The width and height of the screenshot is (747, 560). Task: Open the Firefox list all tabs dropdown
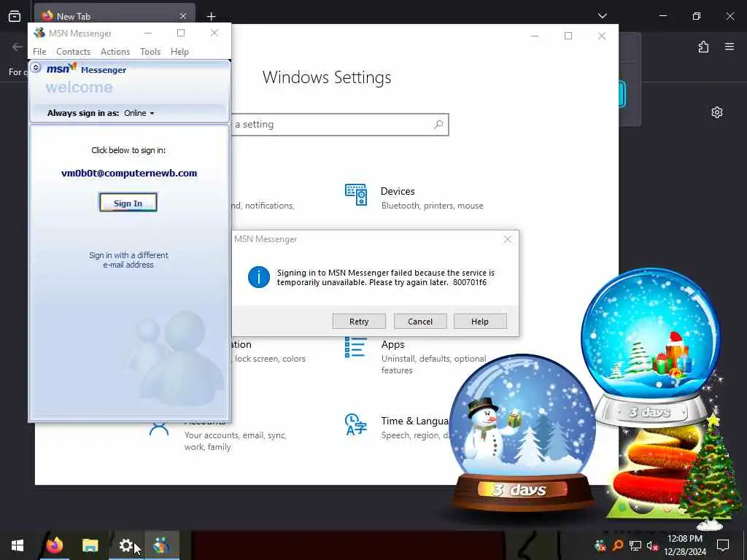pyautogui.click(x=602, y=16)
